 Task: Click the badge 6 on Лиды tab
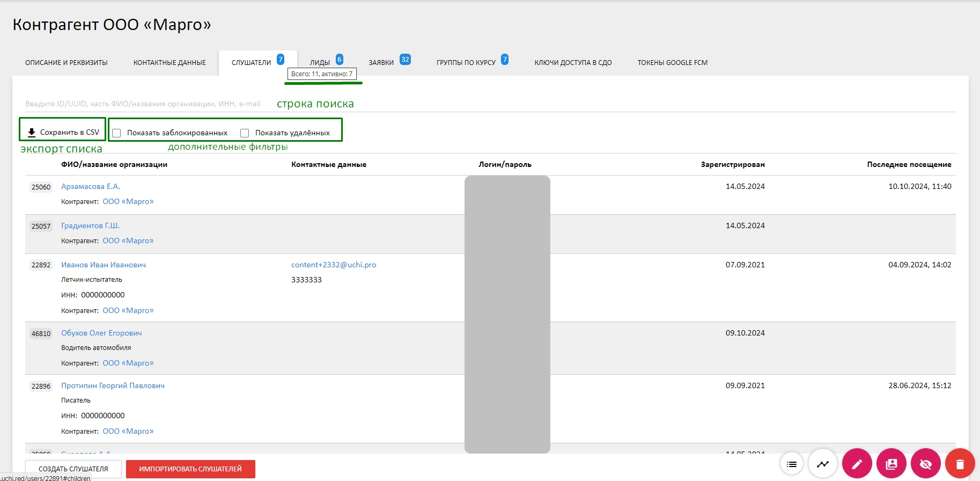coord(340,59)
